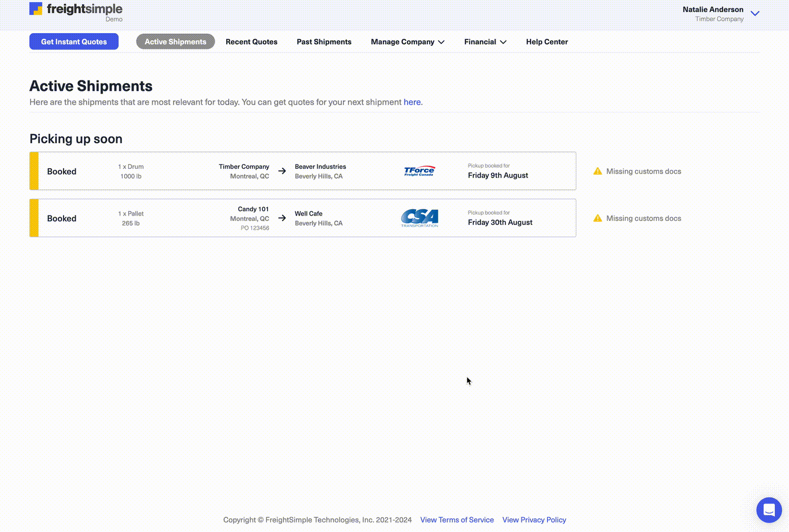
Task: Click the CSA Transportation carrier logo
Action: click(419, 218)
